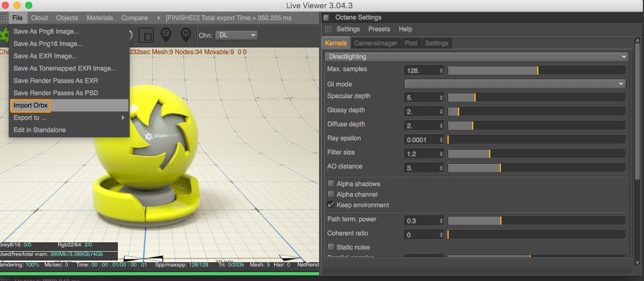Click the Diffuse depth stepper arrows
Screen dimensions: 644x281
[441, 126]
